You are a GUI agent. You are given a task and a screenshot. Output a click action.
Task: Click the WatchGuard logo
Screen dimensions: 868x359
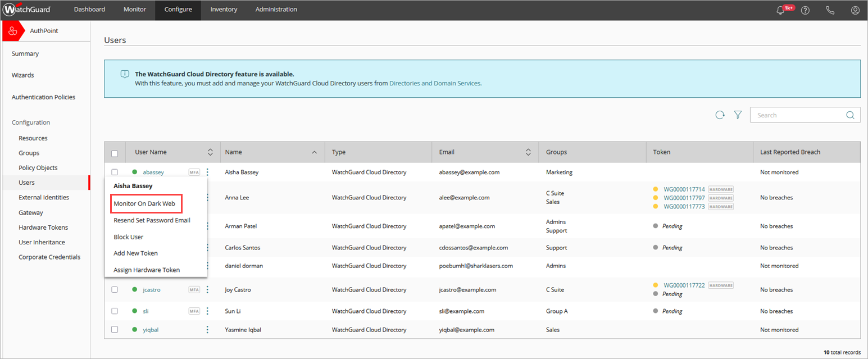27,10
